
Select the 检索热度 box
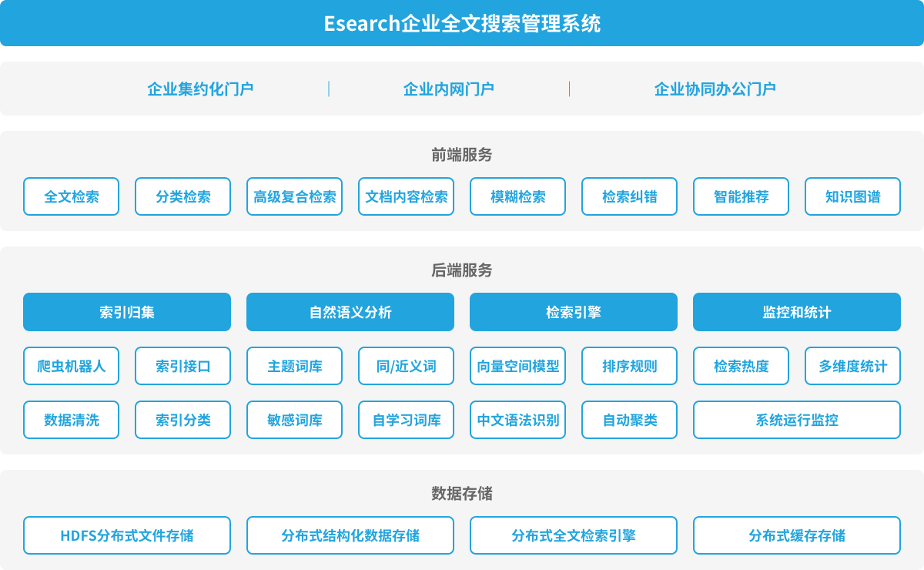point(741,366)
